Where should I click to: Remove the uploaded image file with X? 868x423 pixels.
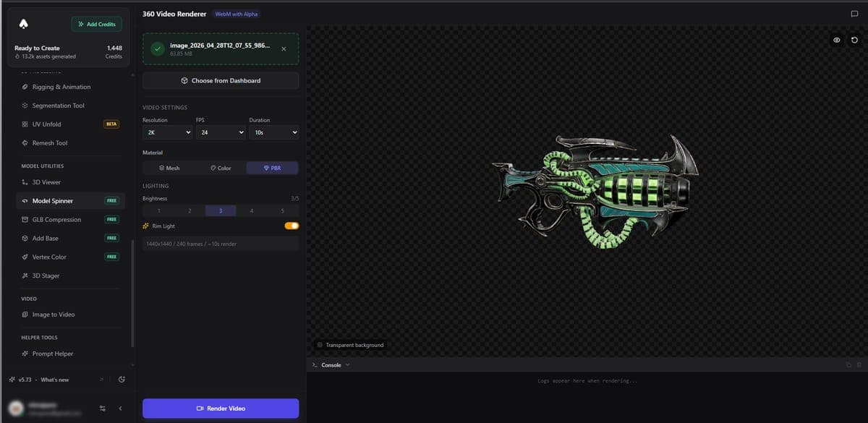pos(284,49)
